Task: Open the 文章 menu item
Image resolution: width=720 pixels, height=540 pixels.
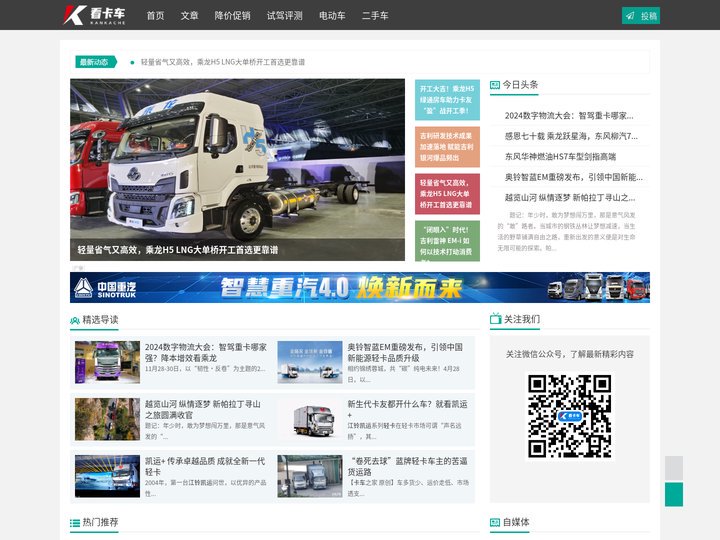Action: (189, 16)
